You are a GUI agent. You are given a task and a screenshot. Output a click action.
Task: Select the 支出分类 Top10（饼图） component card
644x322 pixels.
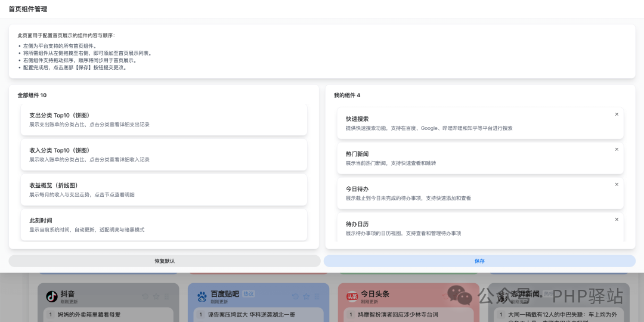164,119
